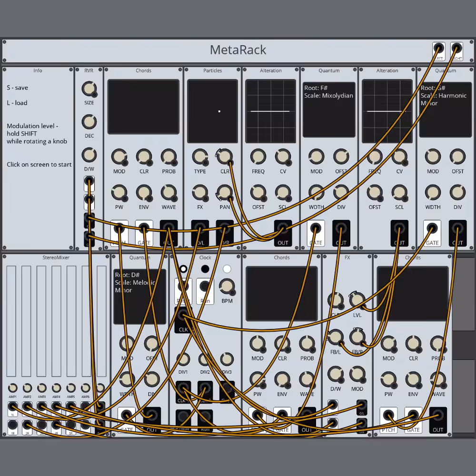Click the MetaRack RIGHT output jack
Screen dimensions: 476x476
click(456, 48)
